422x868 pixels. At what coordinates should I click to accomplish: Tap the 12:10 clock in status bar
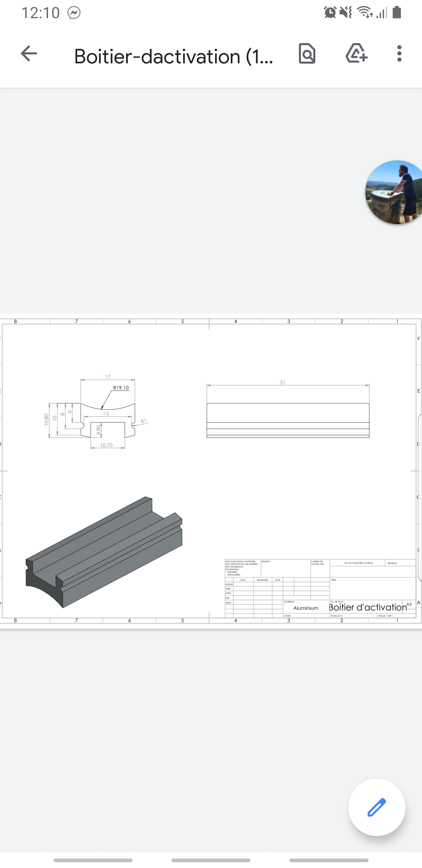[x=41, y=13]
